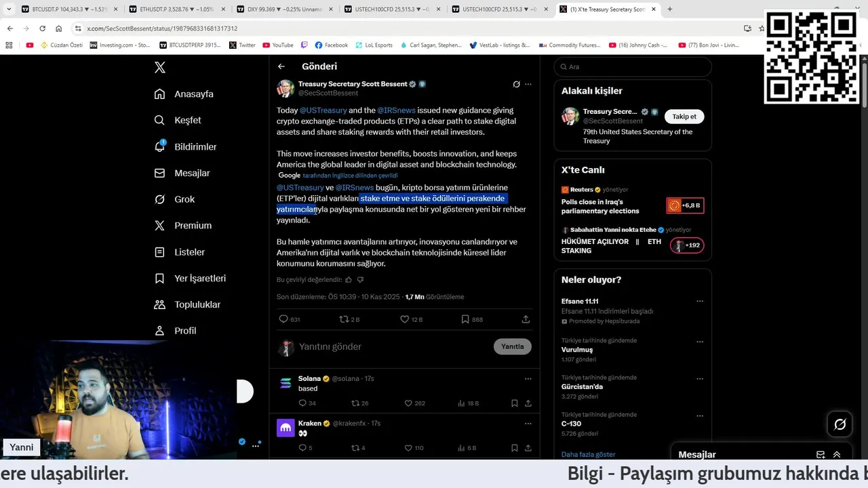Reload the page
Image resolution: width=868 pixels, height=488 pixels.
pyautogui.click(x=42, y=28)
